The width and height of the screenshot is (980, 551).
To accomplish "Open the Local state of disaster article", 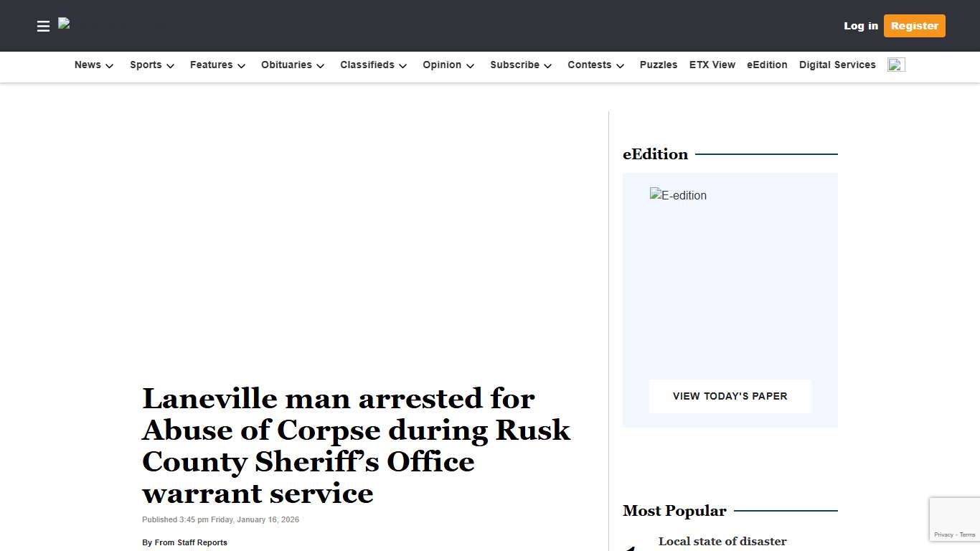I will [x=722, y=542].
